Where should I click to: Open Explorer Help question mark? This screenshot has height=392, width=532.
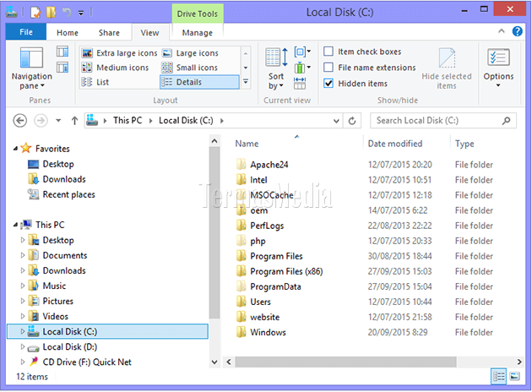[517, 31]
